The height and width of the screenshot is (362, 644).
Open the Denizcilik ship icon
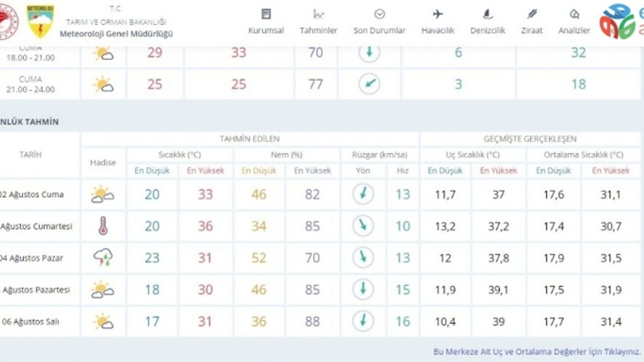click(487, 14)
